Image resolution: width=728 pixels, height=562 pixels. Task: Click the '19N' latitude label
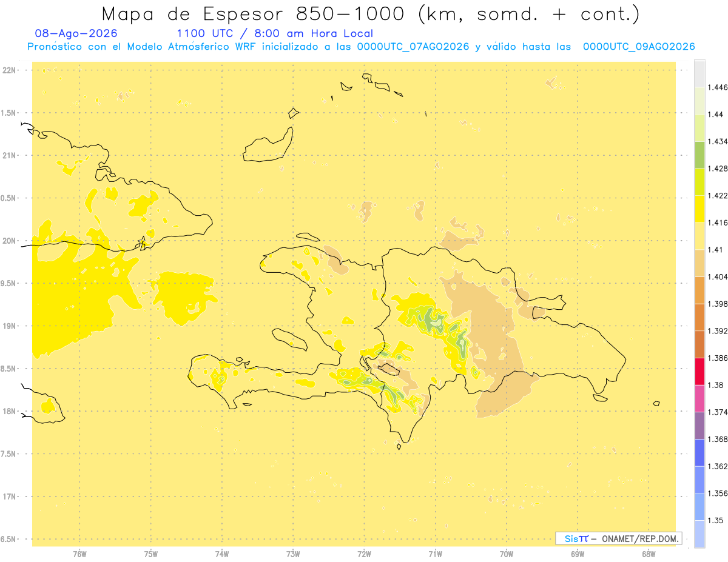click(10, 326)
